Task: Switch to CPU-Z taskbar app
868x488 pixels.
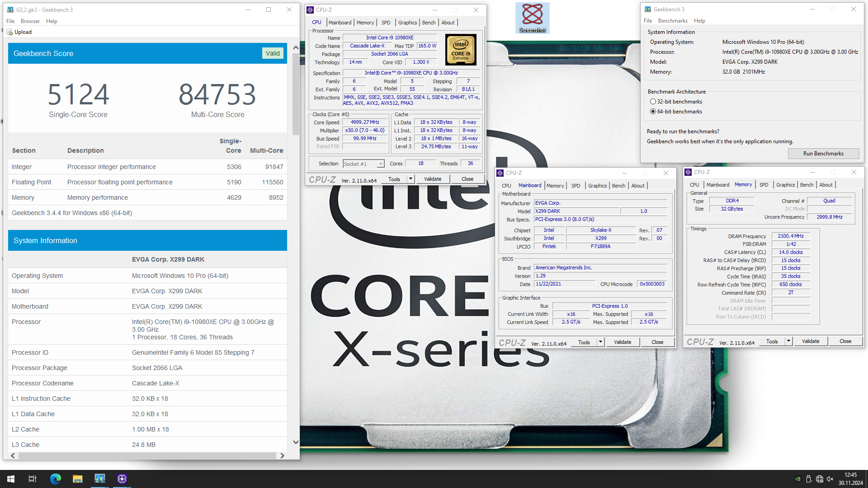Action: (122, 479)
